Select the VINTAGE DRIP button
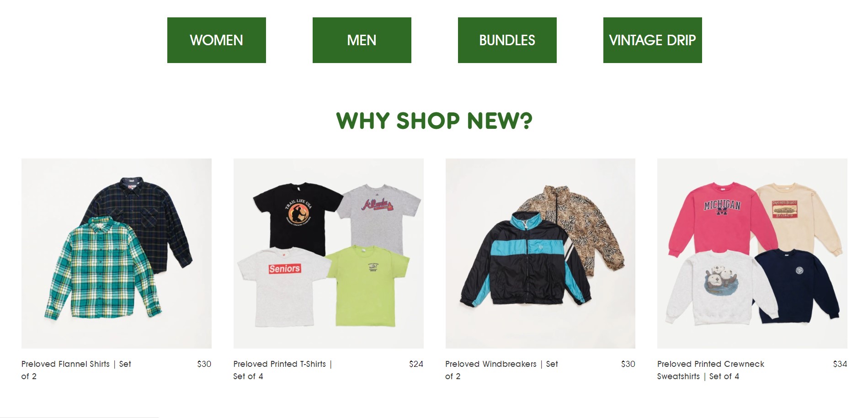 (x=652, y=40)
